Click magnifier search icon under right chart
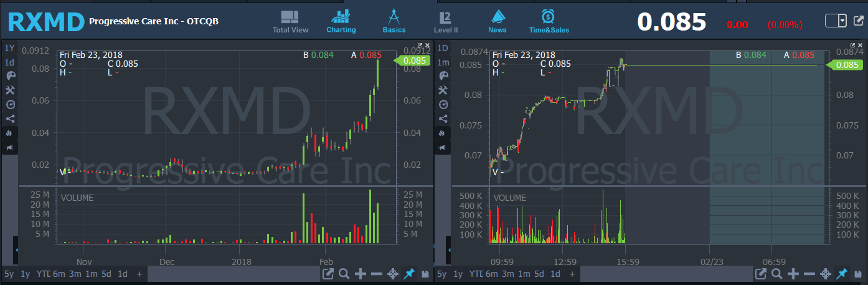The width and height of the screenshot is (868, 285). pyautogui.click(x=777, y=274)
